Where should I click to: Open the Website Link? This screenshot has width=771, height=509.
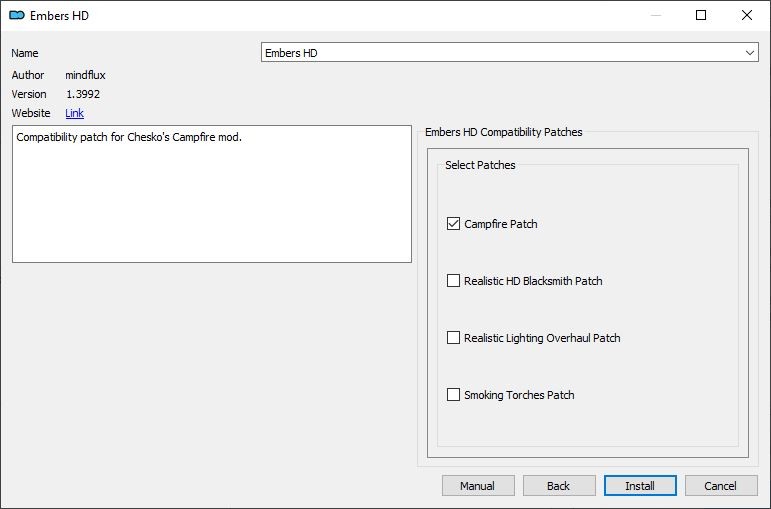click(74, 113)
